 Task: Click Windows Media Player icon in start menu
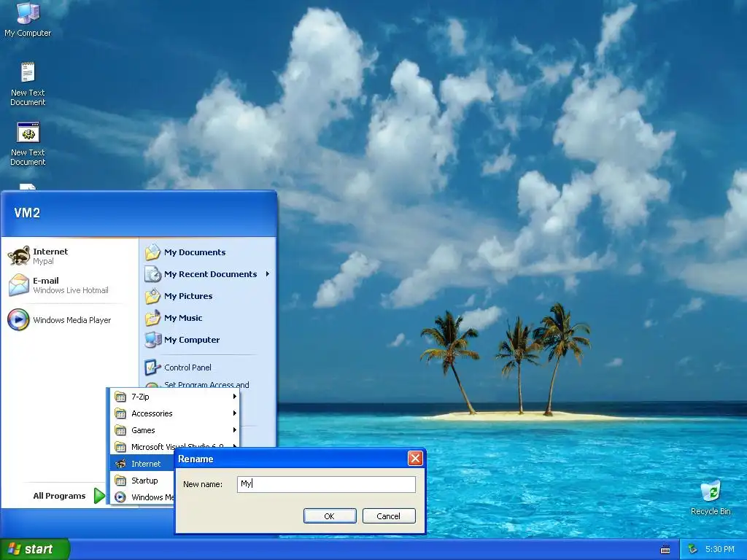(18, 320)
